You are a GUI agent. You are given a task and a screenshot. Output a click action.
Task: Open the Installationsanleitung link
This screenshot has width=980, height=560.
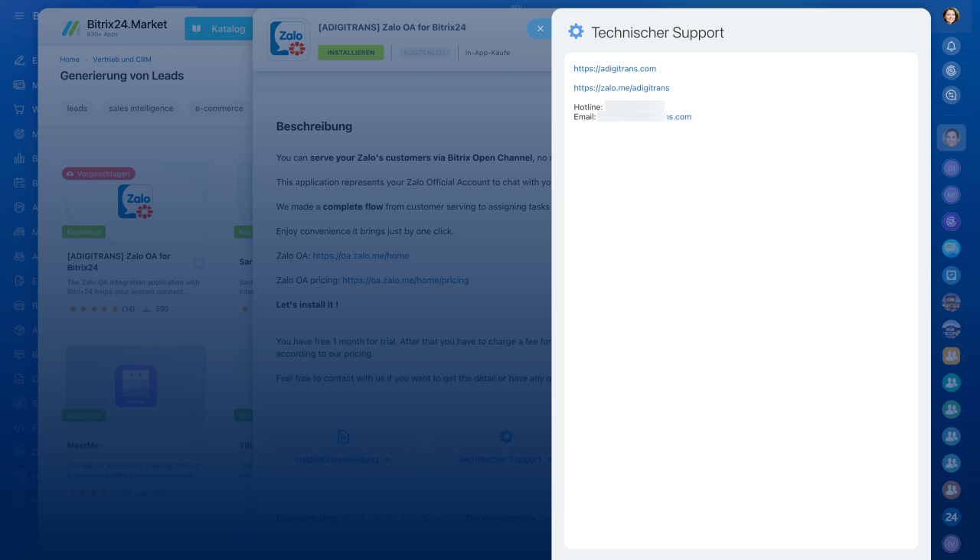click(x=342, y=460)
